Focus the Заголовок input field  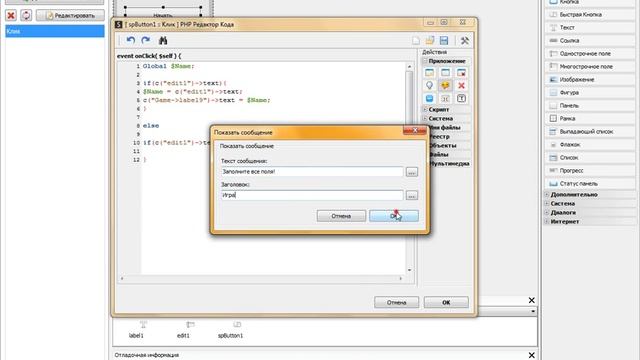tap(312, 196)
